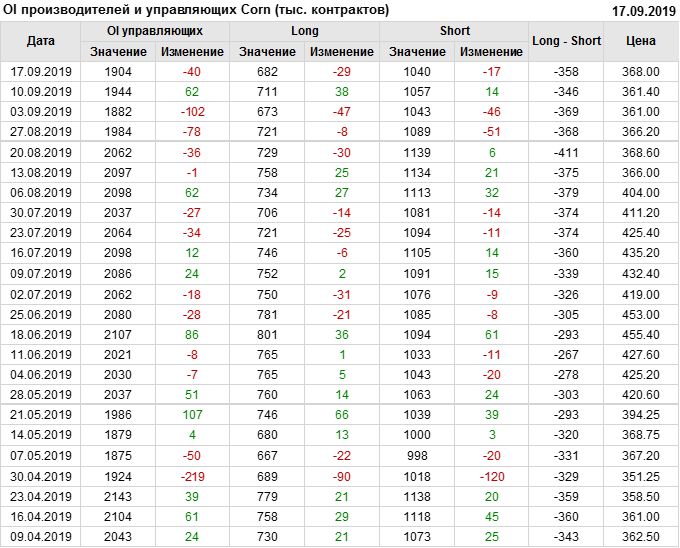The height and width of the screenshot is (548, 680).
Task: Select the date cell 09.04.2019
Action: point(41,537)
